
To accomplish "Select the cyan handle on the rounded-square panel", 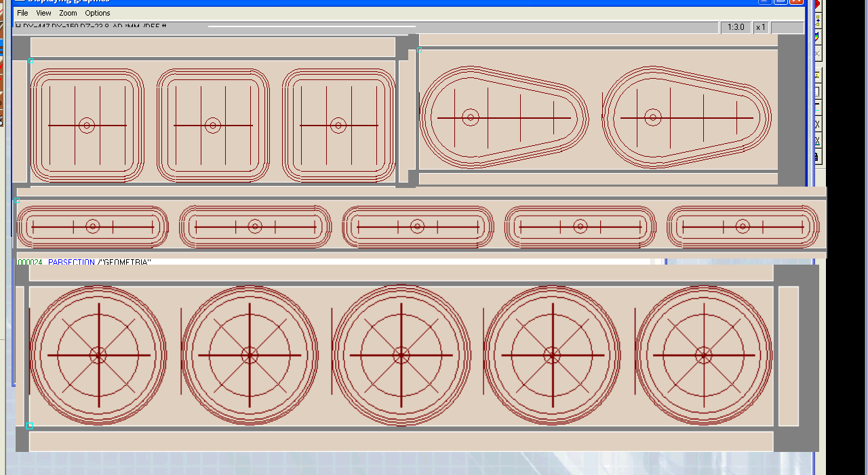I will tap(31, 61).
